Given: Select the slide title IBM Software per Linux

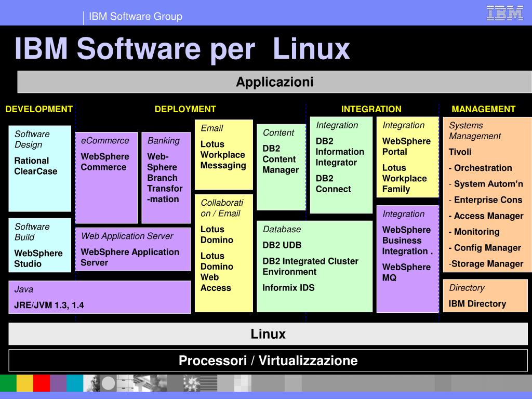Looking at the screenshot, I should click(182, 48).
